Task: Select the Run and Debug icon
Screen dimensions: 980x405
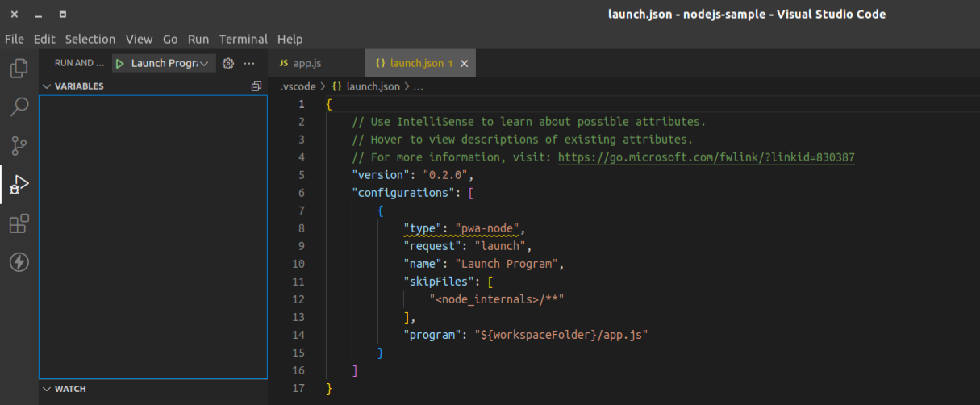Action: click(x=19, y=186)
